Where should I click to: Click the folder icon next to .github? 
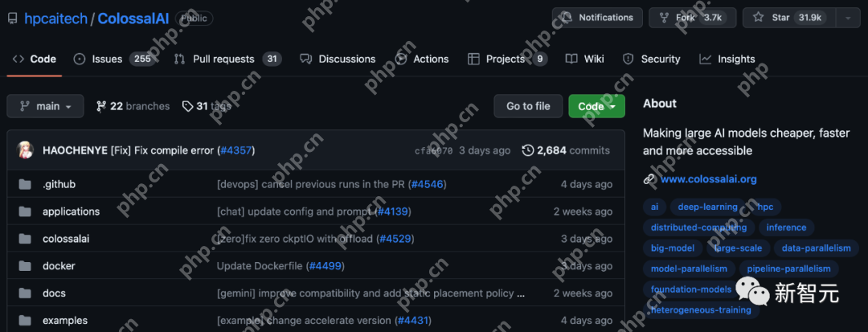click(25, 184)
